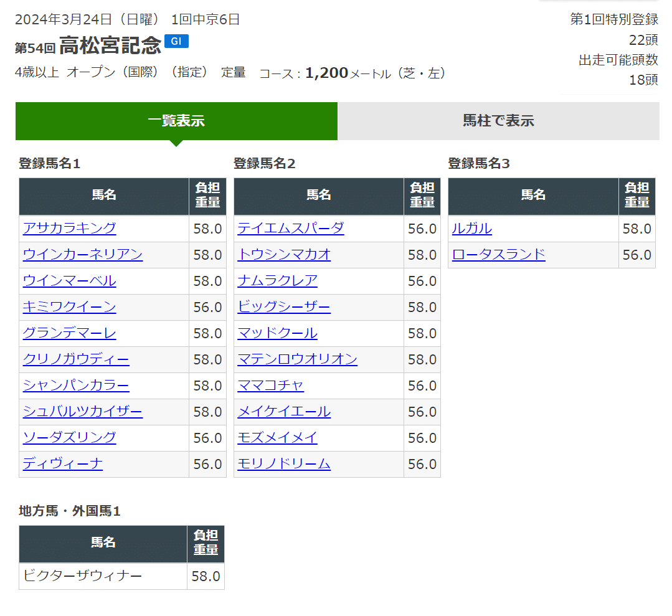The image size is (672, 616).
Task: Select the ビクターザウィナー name cell
Action: [x=103, y=576]
